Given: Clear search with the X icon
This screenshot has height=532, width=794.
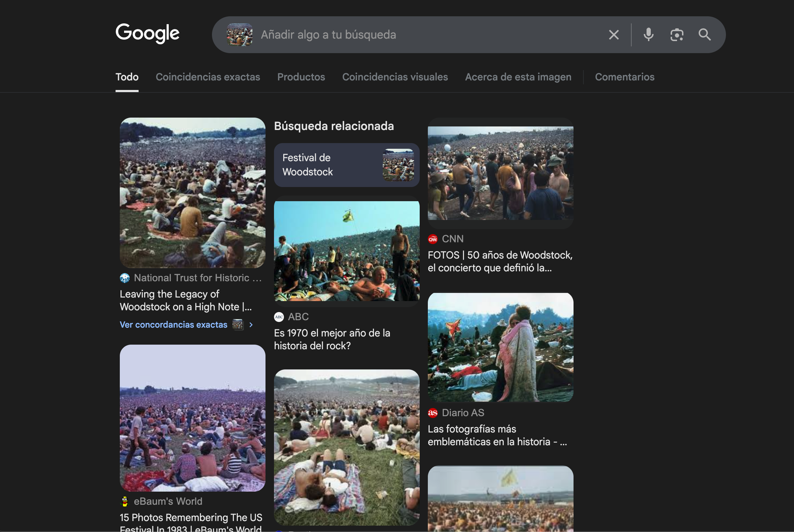Looking at the screenshot, I should click(614, 35).
